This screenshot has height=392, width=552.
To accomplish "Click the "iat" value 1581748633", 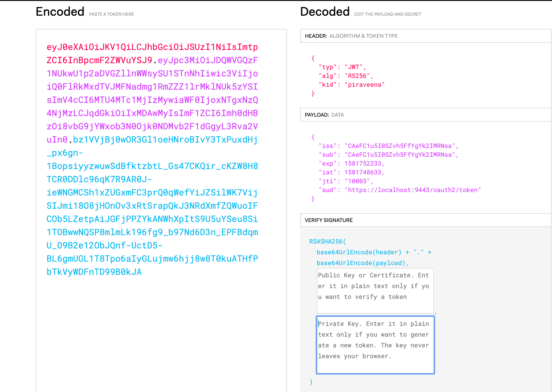I will tap(363, 172).
